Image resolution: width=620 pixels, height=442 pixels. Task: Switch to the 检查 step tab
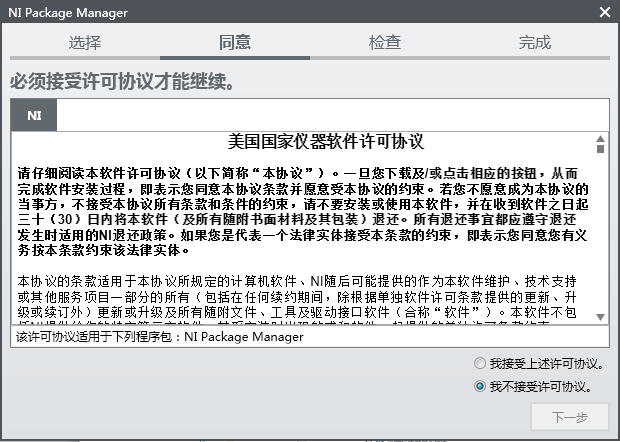pyautogui.click(x=385, y=43)
